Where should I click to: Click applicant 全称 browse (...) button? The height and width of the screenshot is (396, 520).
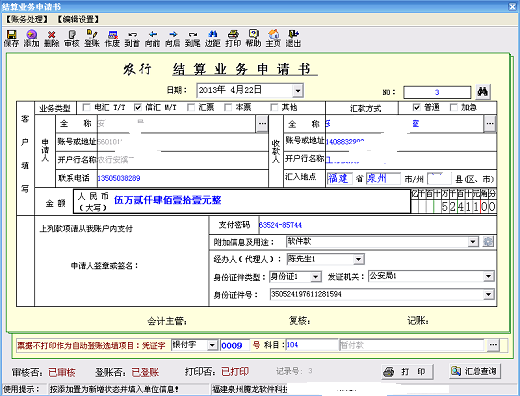click(262, 124)
